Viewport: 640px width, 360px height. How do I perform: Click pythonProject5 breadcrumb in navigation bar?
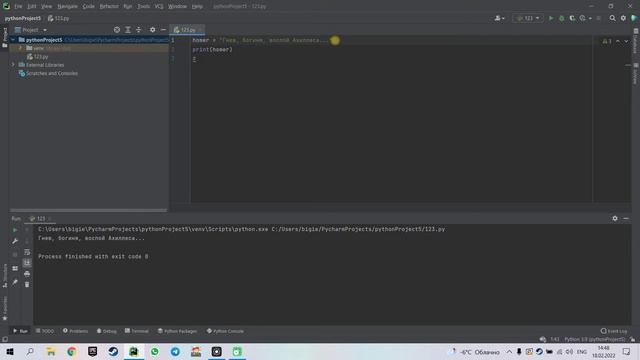(23, 18)
